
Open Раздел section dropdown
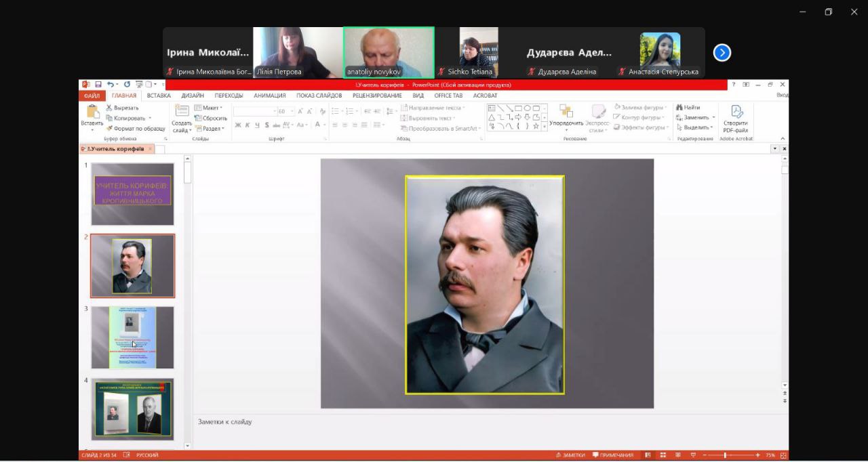210,128
